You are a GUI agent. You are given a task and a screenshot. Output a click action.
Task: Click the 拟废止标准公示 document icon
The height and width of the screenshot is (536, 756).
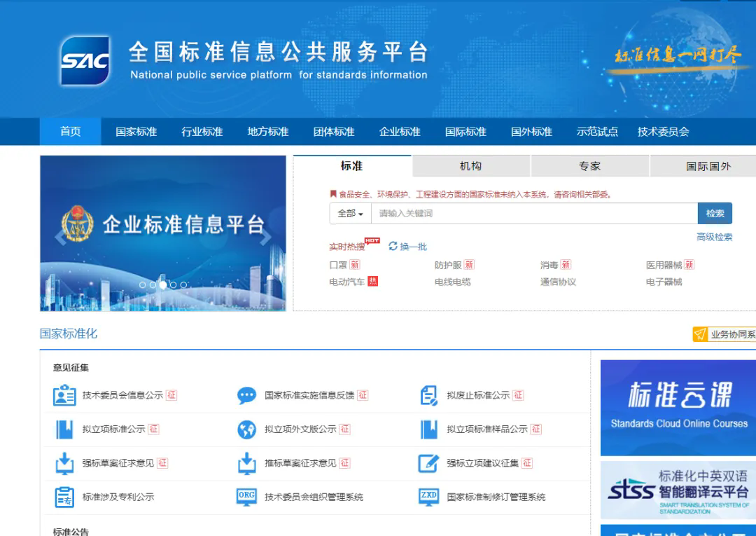428,395
